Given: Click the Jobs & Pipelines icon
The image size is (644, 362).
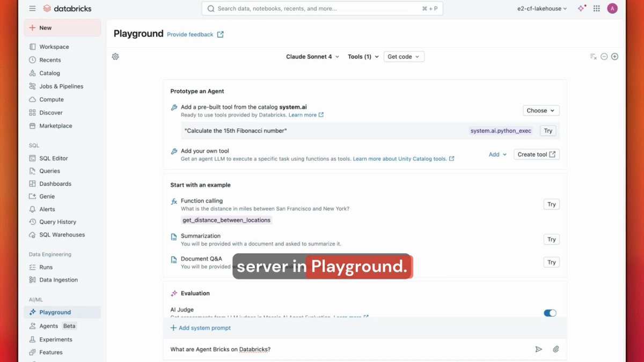Looking at the screenshot, I should pyautogui.click(x=33, y=86).
